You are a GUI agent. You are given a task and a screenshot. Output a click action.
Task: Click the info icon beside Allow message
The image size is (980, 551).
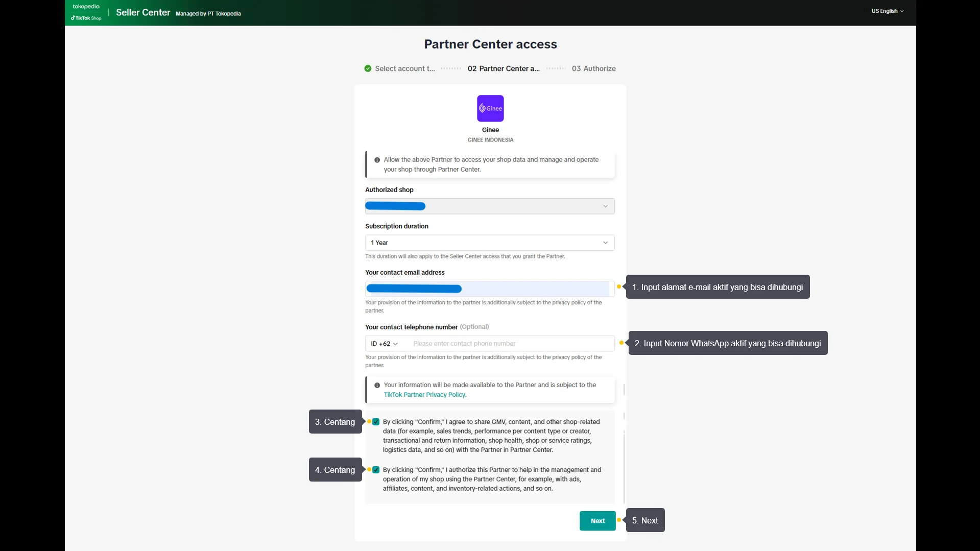pyautogui.click(x=377, y=160)
